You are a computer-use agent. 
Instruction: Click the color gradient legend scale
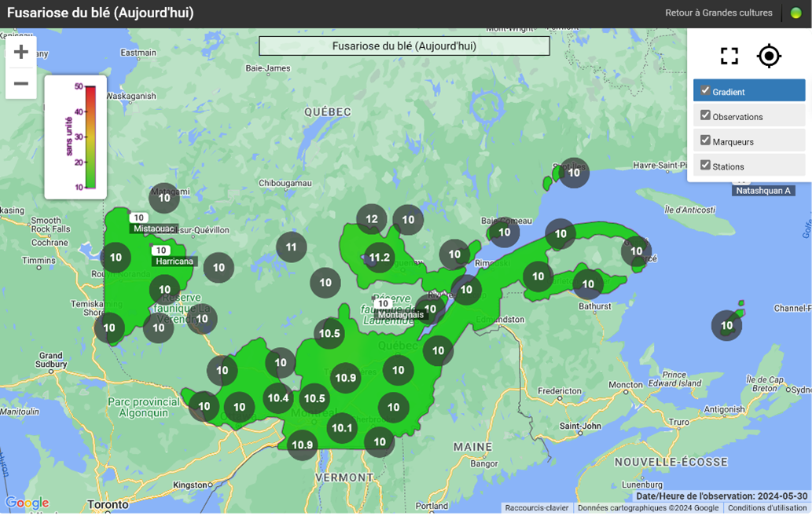pos(90,137)
